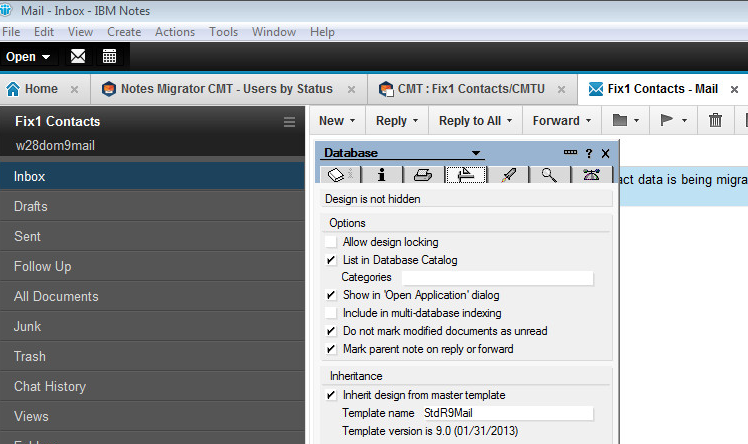Expand the Reply to All dropdown

509,121
